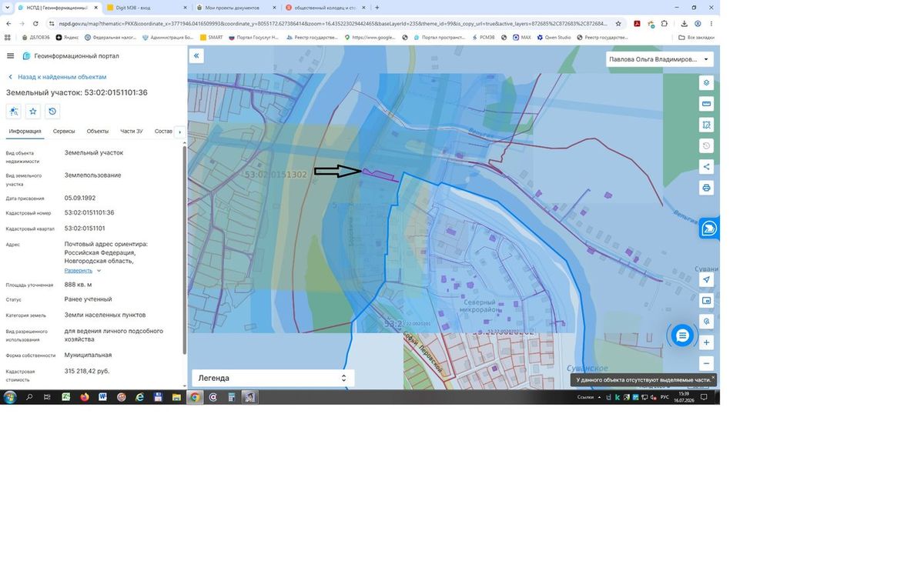Click the information panel vertical scrollbar
Viewport: 924px width, 574px height.
[184, 250]
